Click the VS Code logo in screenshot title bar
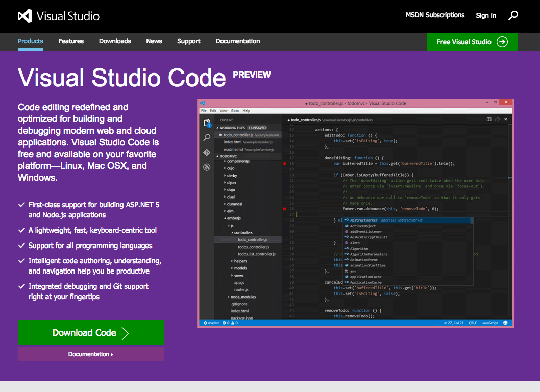This screenshot has width=540, height=392. click(203, 103)
